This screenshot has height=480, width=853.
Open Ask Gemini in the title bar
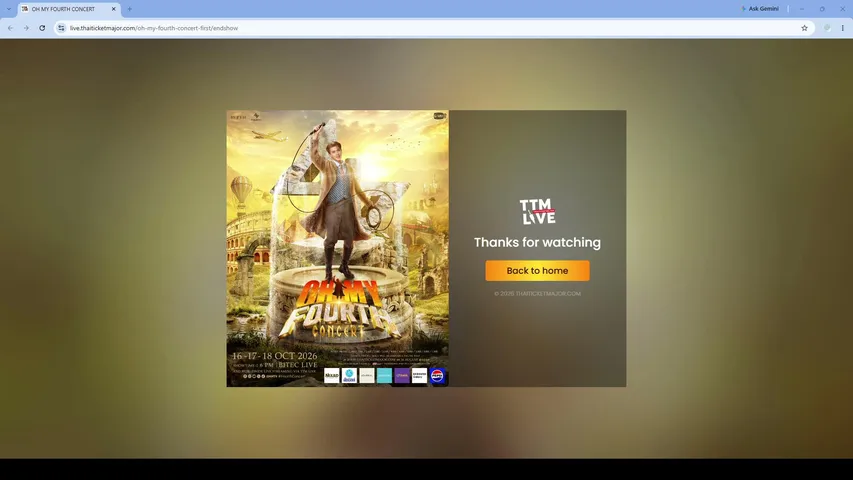[760, 9]
